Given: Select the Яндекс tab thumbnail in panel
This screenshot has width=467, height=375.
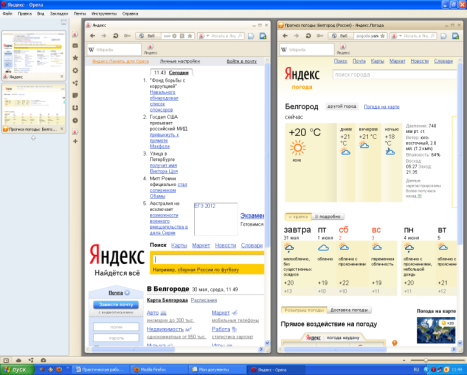Looking at the screenshot, I should 33,55.
